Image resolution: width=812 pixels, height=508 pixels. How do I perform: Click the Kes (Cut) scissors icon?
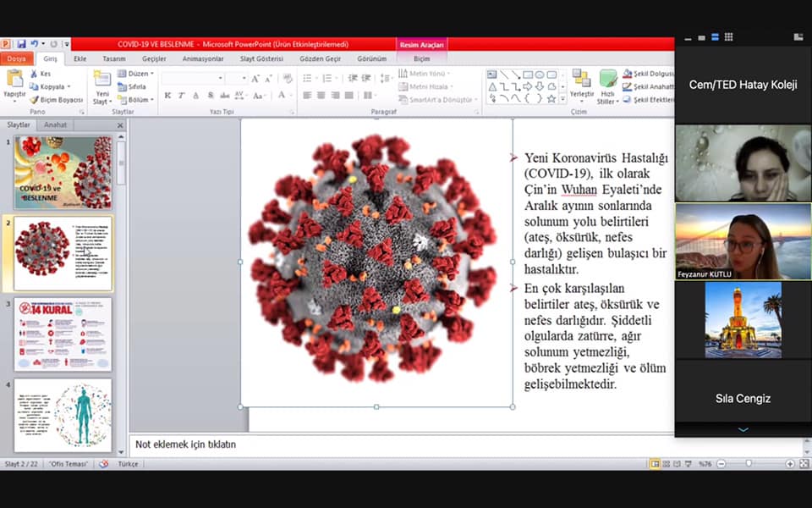tap(35, 74)
